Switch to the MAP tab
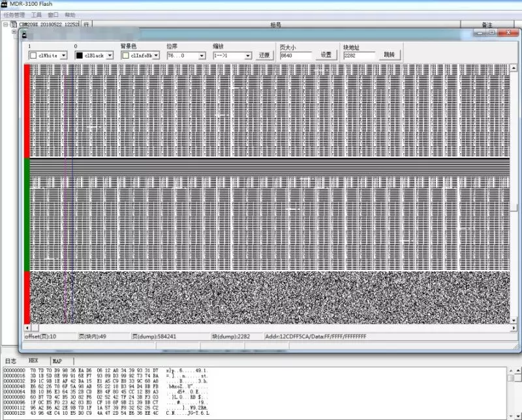The height and width of the screenshot is (420, 522). click(x=57, y=360)
